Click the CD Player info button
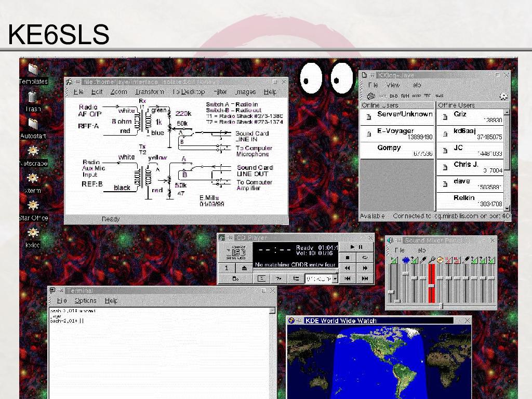This screenshot has height=399, width=532. pyautogui.click(x=227, y=268)
